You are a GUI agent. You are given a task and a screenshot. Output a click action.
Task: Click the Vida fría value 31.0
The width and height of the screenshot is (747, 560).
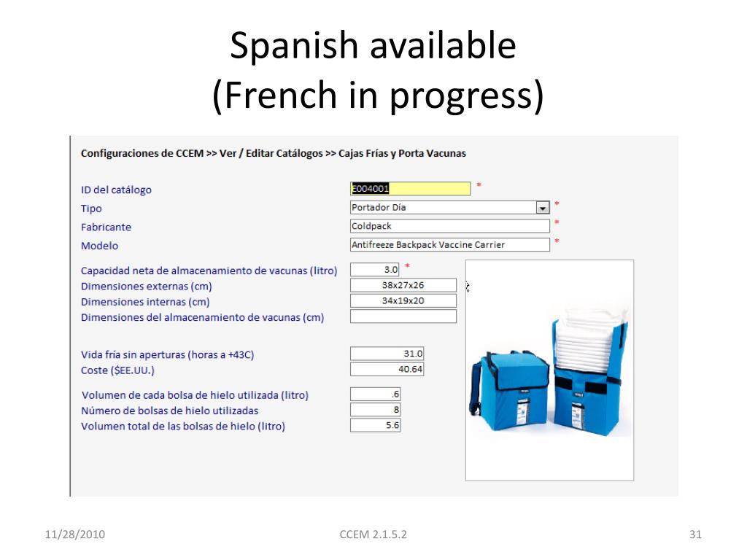387,354
